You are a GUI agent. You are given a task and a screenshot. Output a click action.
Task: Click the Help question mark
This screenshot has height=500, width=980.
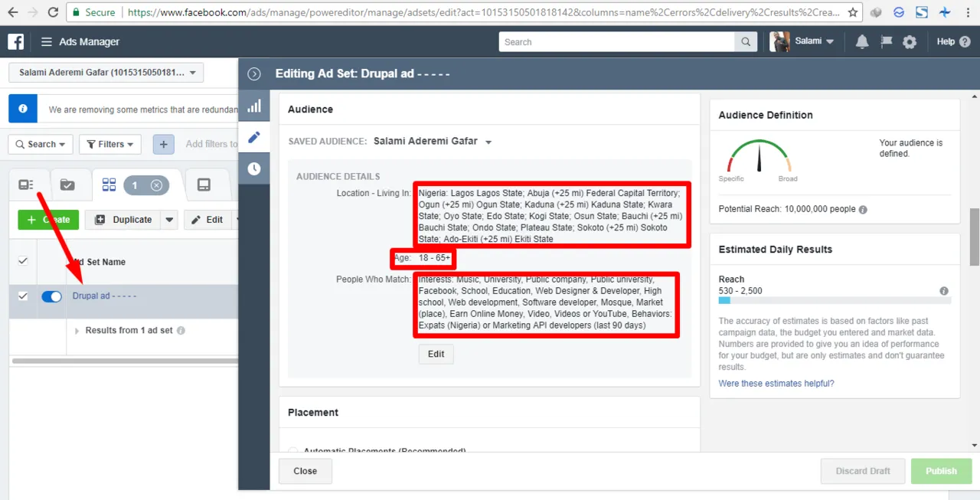pyautogui.click(x=963, y=42)
